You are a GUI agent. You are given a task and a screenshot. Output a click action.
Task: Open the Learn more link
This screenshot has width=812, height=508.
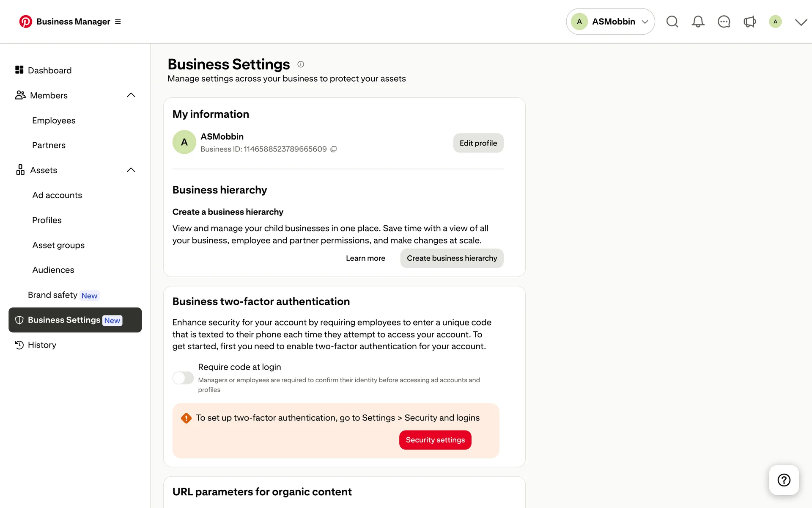[365, 258]
